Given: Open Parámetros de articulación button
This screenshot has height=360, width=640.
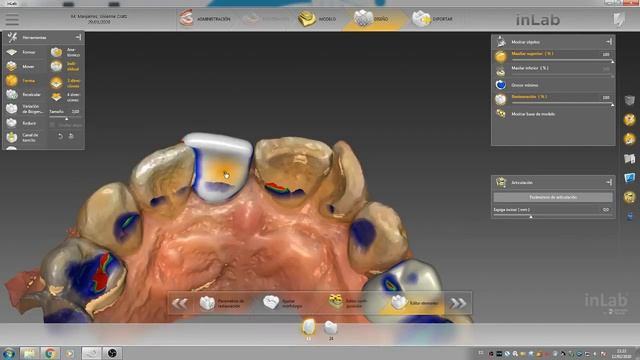Looking at the screenshot, I should [553, 197].
